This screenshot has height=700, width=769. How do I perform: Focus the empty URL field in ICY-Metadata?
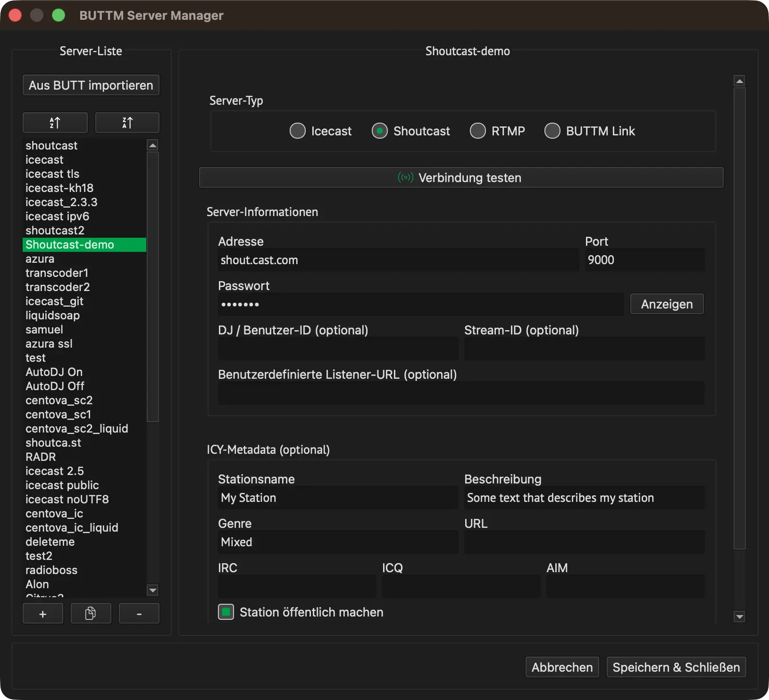tap(585, 542)
